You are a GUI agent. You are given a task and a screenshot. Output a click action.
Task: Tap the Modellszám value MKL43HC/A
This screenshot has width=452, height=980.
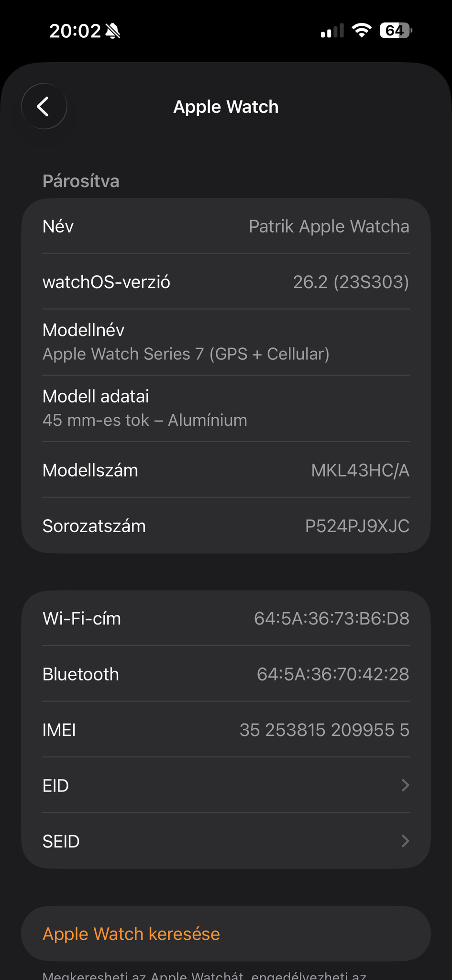tap(360, 470)
